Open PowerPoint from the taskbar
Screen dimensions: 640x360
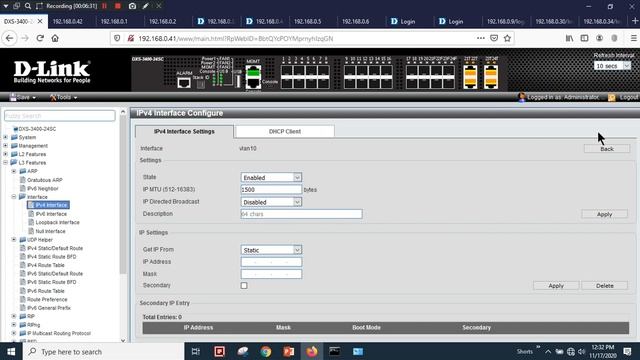point(289,351)
